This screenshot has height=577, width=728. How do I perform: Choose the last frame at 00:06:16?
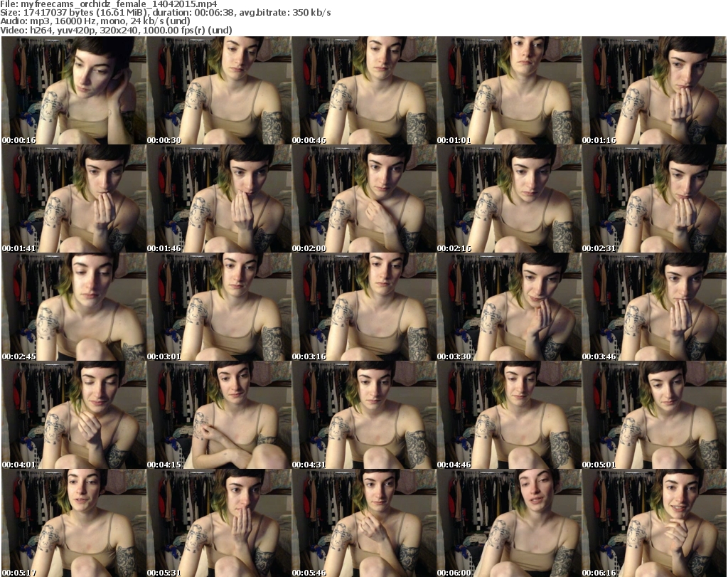tap(654, 523)
